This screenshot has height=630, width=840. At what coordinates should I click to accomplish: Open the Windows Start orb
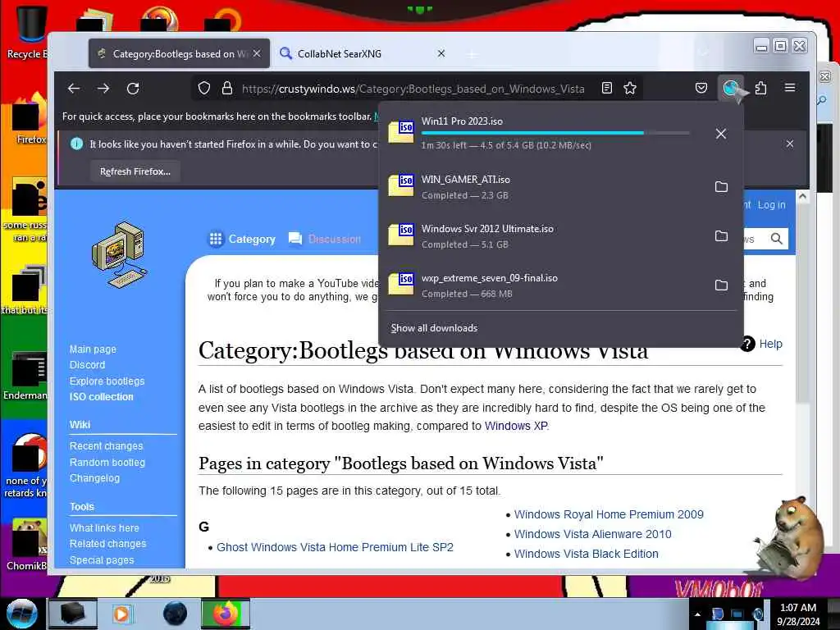21,614
